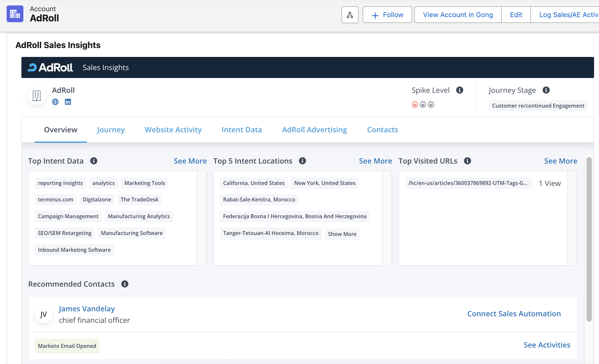The width and height of the screenshot is (599, 364).
Task: Click 'Customer re/continued Engagement' stage badge
Action: (x=538, y=106)
